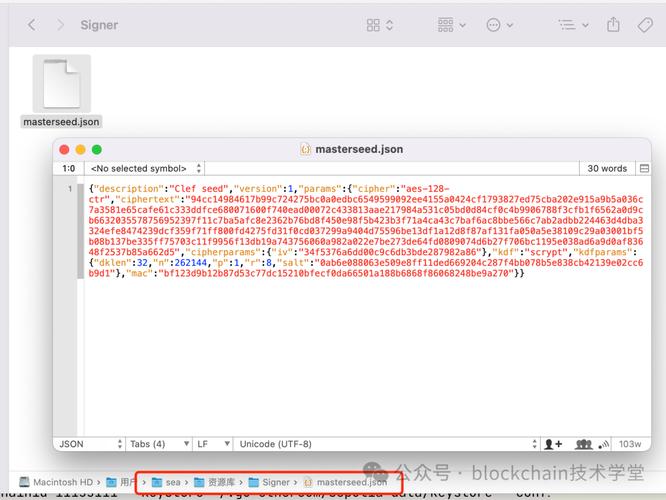Click the Share icon in Finder toolbar
Screen dimensions: 666x500
point(613,25)
